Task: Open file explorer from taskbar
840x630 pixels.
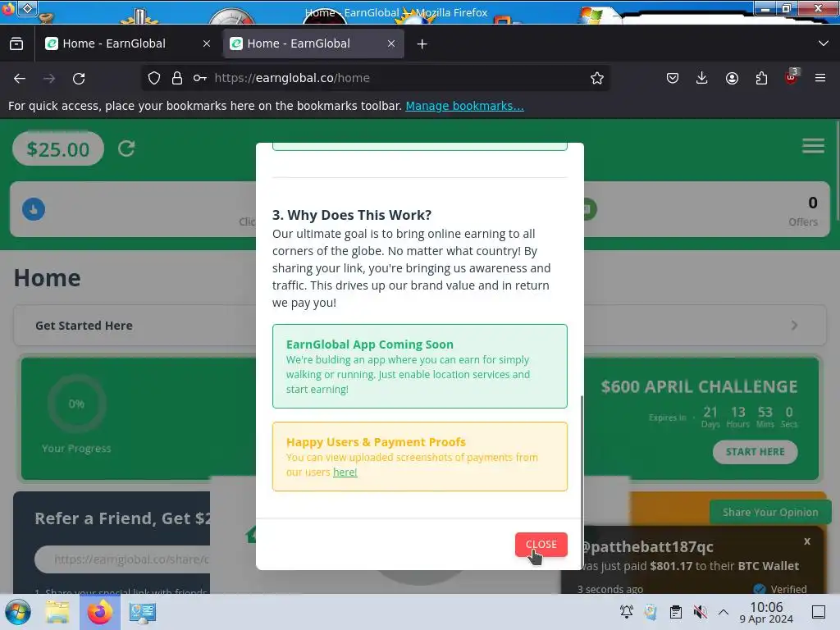Action: tap(57, 612)
